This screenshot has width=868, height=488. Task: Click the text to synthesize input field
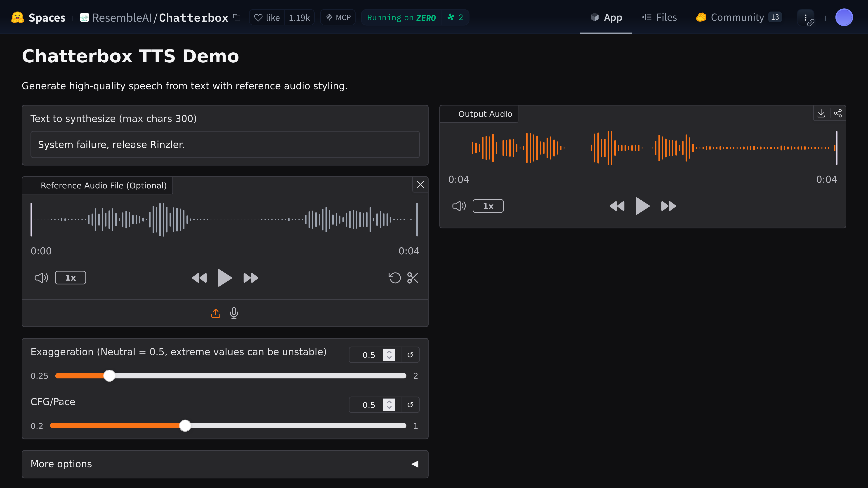click(x=225, y=145)
